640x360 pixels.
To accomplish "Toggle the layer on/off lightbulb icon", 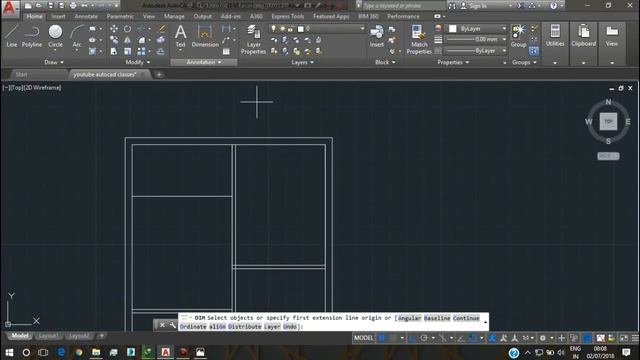I will [273, 29].
